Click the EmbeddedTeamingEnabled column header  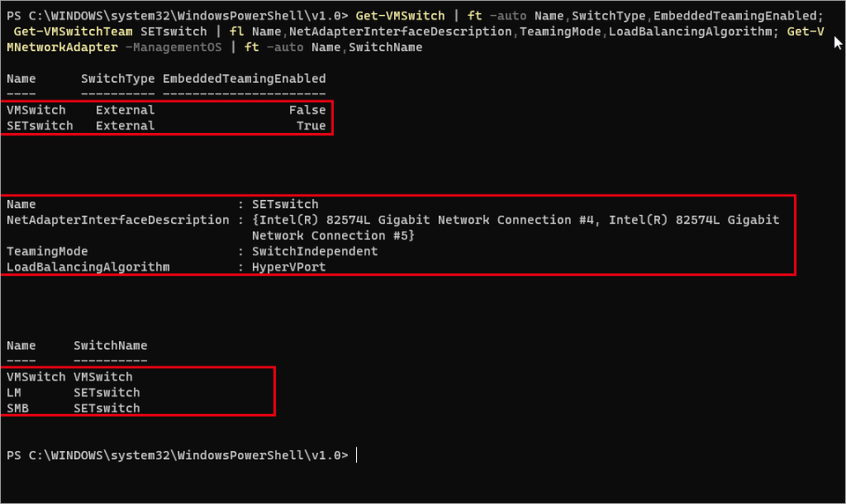[244, 78]
